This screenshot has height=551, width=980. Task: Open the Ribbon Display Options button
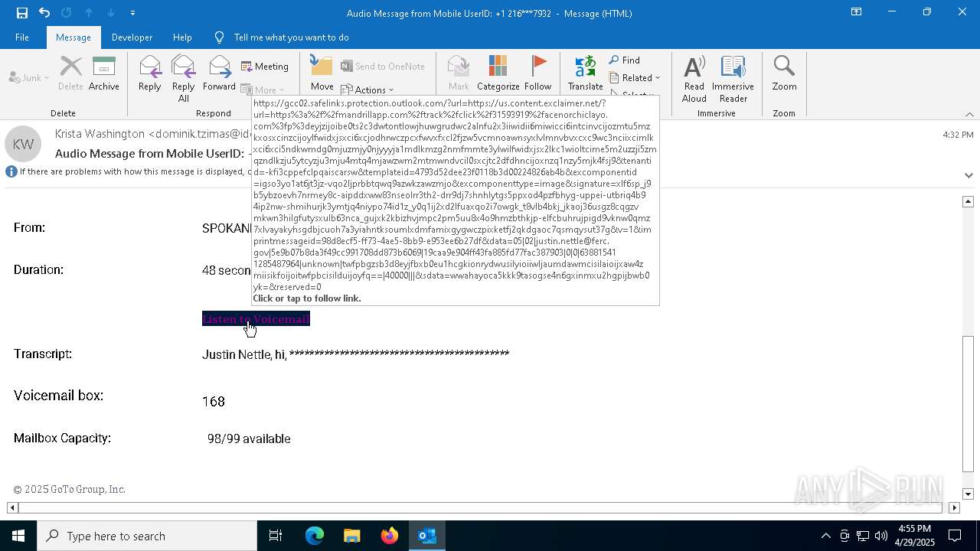[857, 12]
